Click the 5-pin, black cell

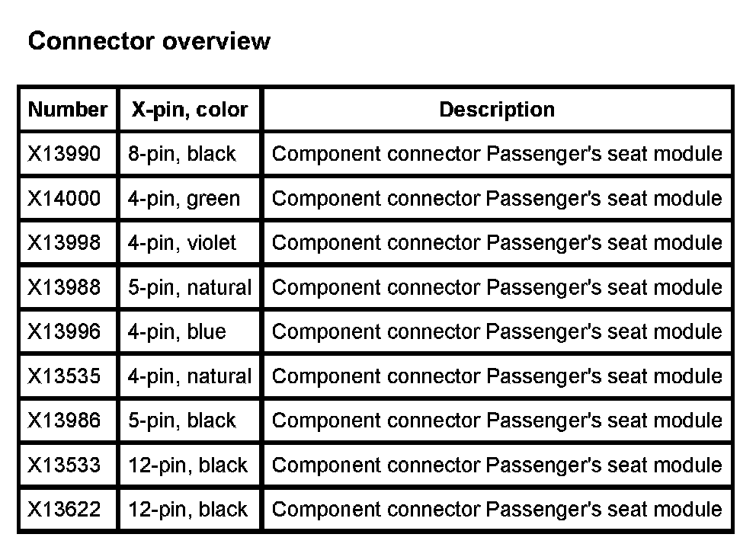[x=182, y=421]
